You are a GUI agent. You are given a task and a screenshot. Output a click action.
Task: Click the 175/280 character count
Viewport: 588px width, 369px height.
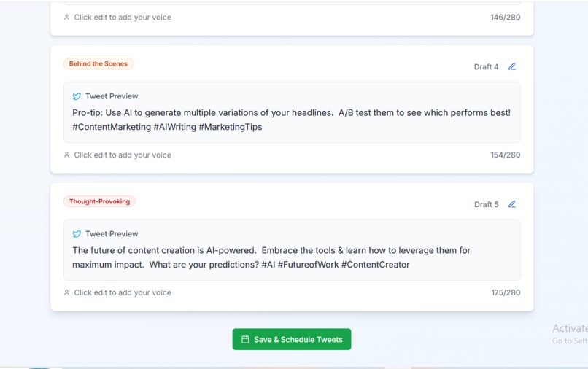pos(506,292)
